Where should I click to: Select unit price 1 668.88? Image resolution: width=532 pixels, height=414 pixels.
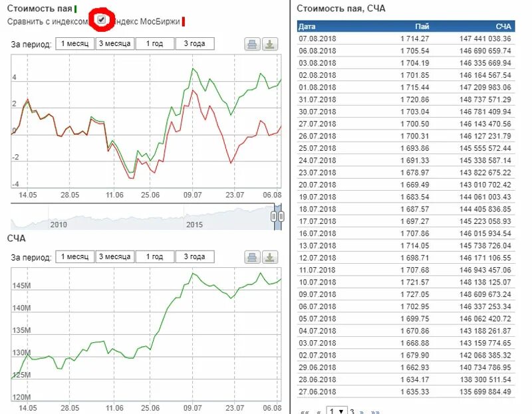click(x=414, y=343)
